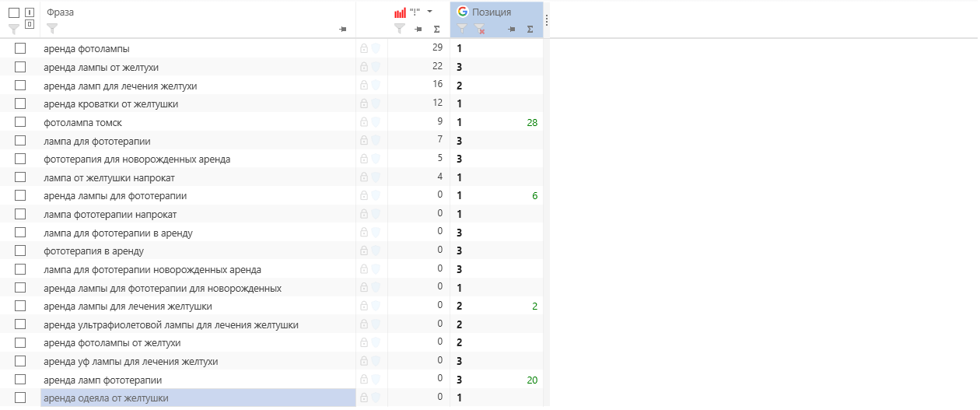Click the pin icon in the Позиция column
The image size is (980, 410).
point(511,30)
